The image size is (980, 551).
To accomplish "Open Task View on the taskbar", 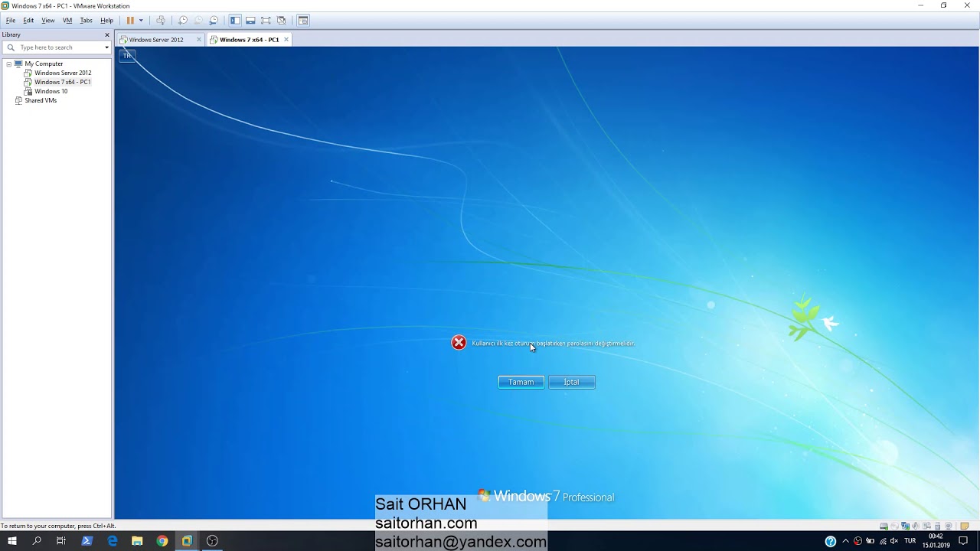I will [61, 541].
